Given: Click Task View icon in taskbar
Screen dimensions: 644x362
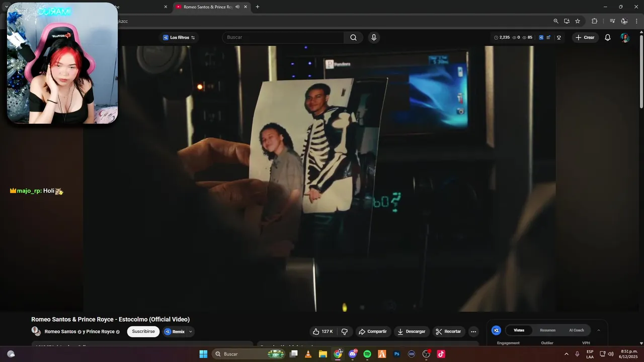Looking at the screenshot, I should [x=294, y=354].
